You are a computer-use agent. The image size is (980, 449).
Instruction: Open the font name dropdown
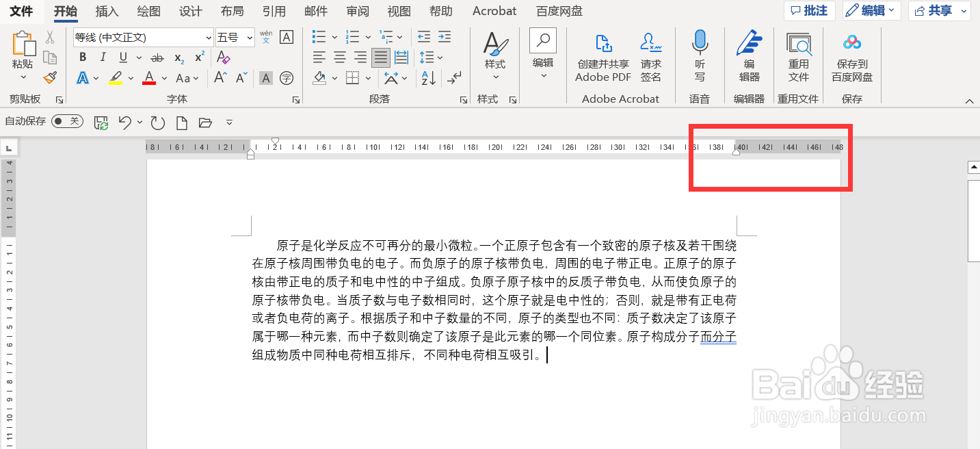click(x=207, y=37)
